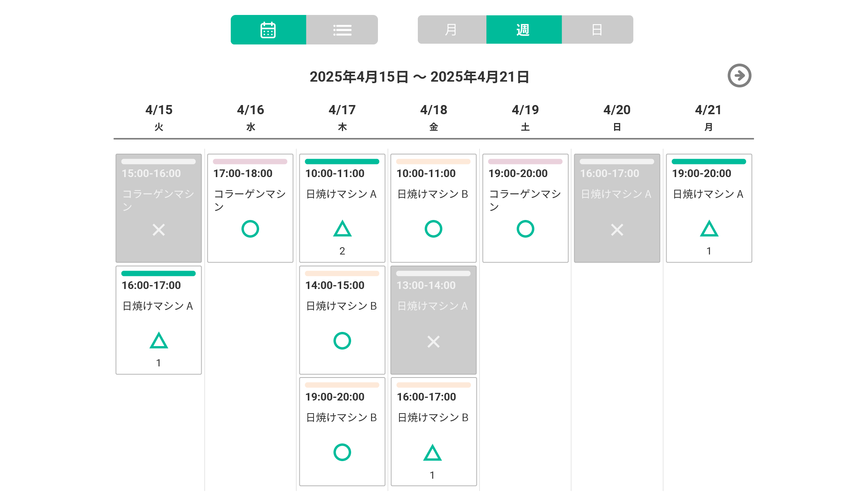Switch to calendar view icon
This screenshot has height=504, width=859.
(268, 30)
